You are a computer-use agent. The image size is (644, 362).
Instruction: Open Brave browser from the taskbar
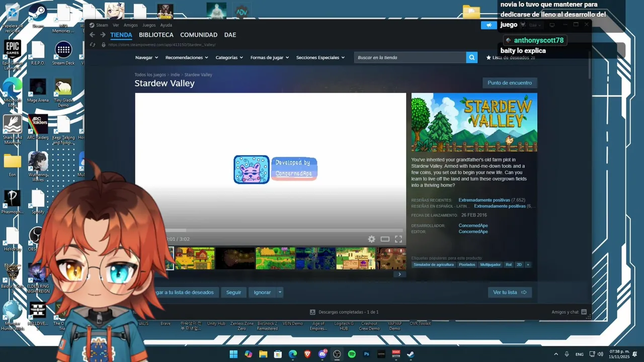pyautogui.click(x=307, y=354)
